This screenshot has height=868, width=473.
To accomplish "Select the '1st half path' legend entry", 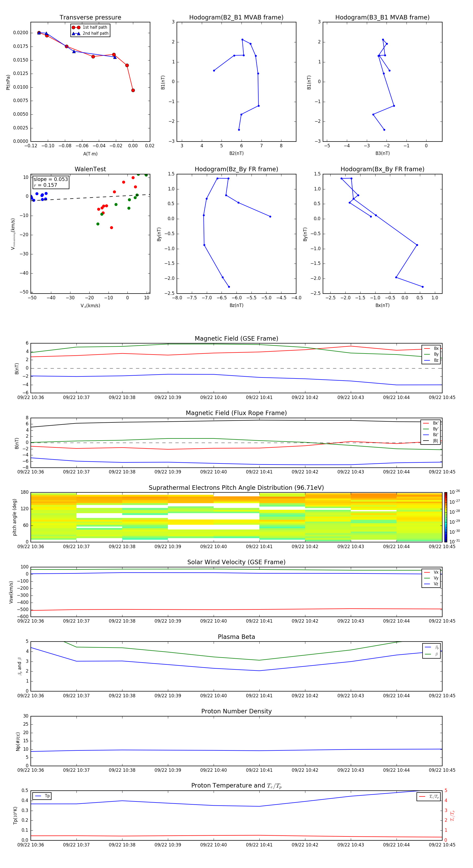I will pyautogui.click(x=90, y=27).
